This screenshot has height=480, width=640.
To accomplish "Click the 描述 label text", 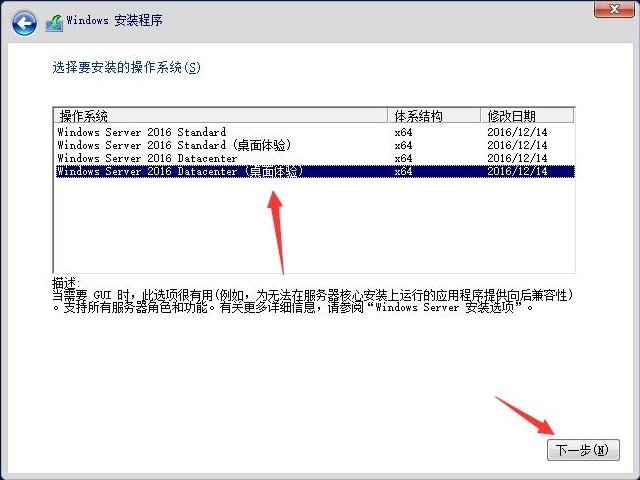I will pyautogui.click(x=66, y=282).
